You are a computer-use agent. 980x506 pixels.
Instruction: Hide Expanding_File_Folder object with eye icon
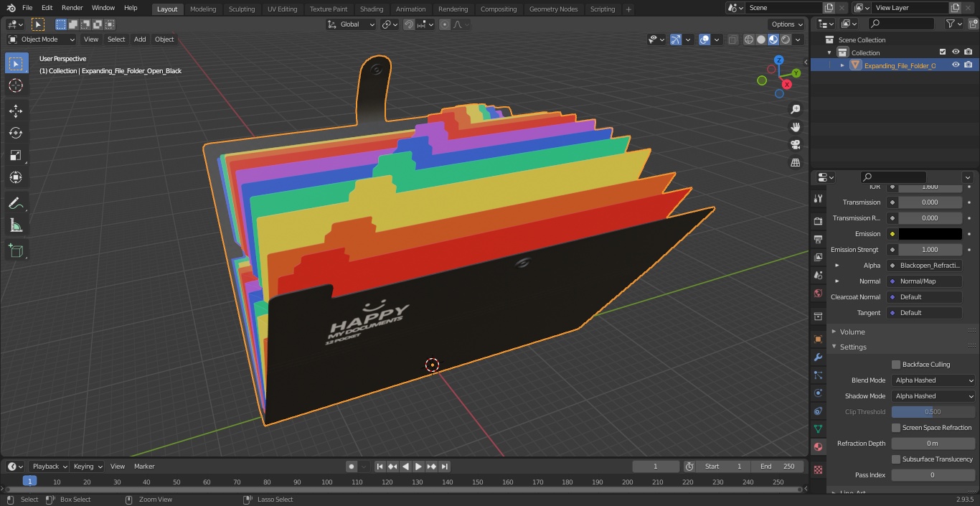pos(956,65)
